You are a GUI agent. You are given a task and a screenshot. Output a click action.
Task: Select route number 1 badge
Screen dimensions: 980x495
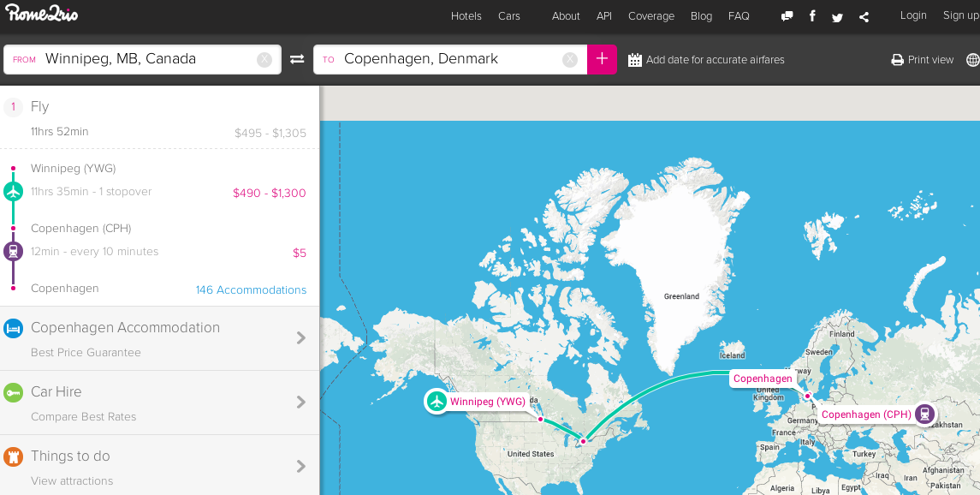tap(13, 107)
